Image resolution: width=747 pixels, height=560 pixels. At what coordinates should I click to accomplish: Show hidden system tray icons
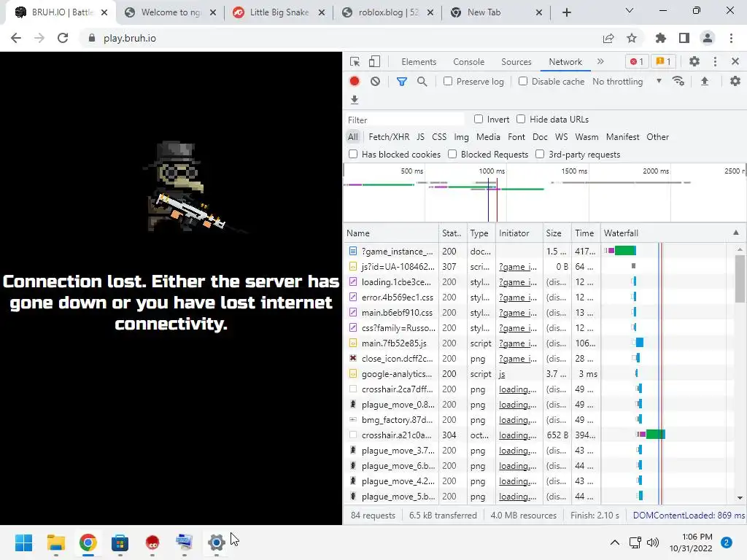[615, 542]
